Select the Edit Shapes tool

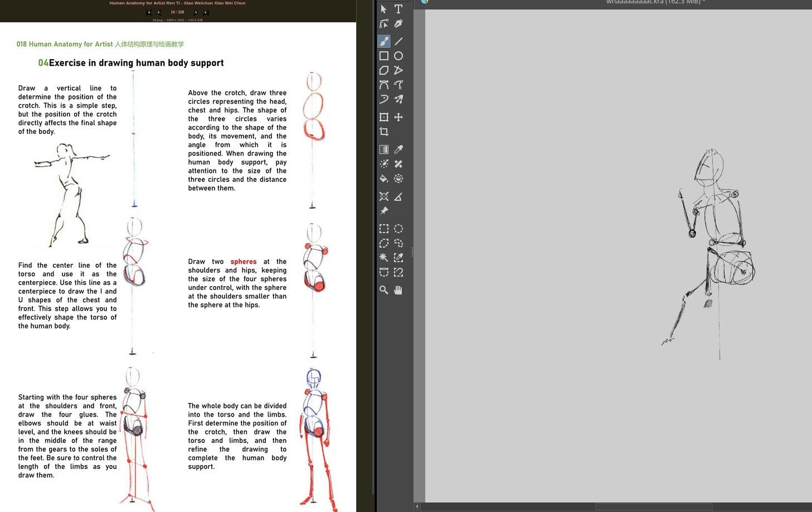[384, 23]
